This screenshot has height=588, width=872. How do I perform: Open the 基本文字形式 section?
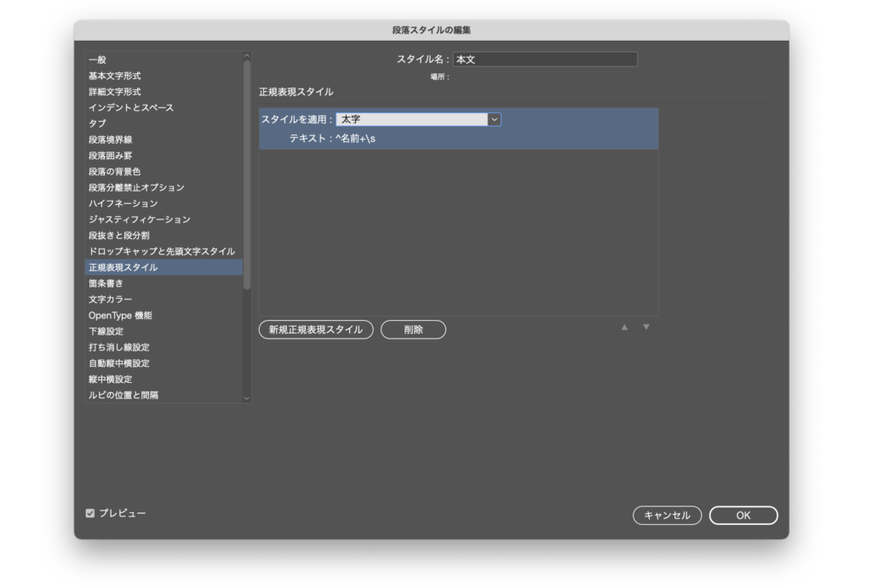click(x=115, y=76)
